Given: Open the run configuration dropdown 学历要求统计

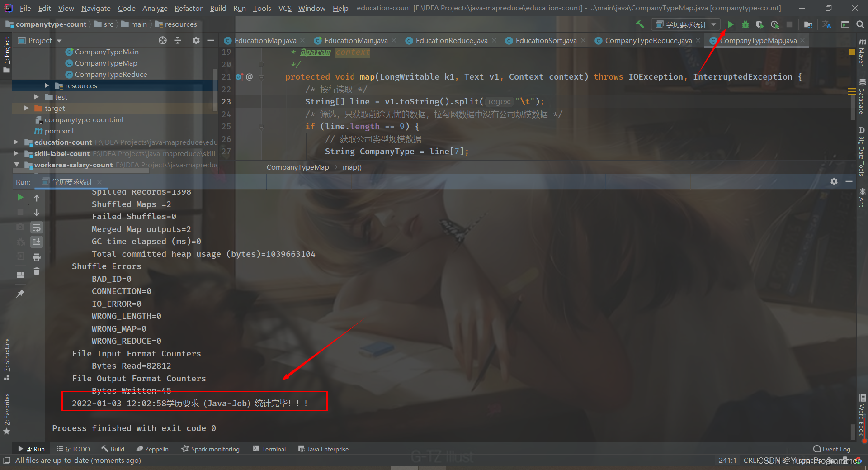Looking at the screenshot, I should point(686,24).
